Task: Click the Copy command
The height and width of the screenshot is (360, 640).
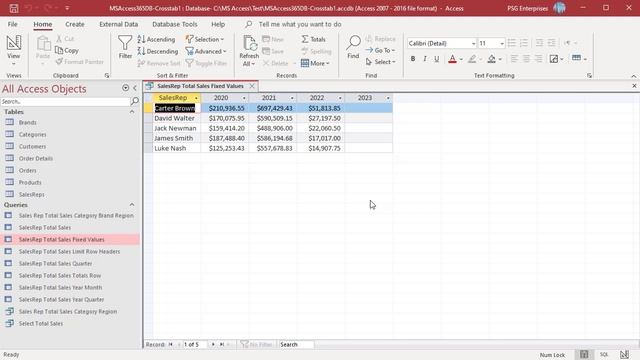Action: pyautogui.click(x=67, y=51)
